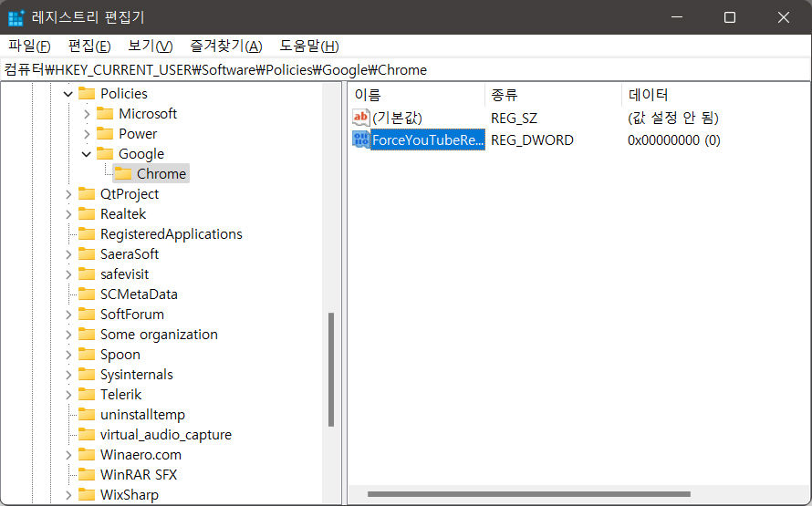This screenshot has width=812, height=506.
Task: Click the Sysinternals folder icon
Action: [x=87, y=374]
